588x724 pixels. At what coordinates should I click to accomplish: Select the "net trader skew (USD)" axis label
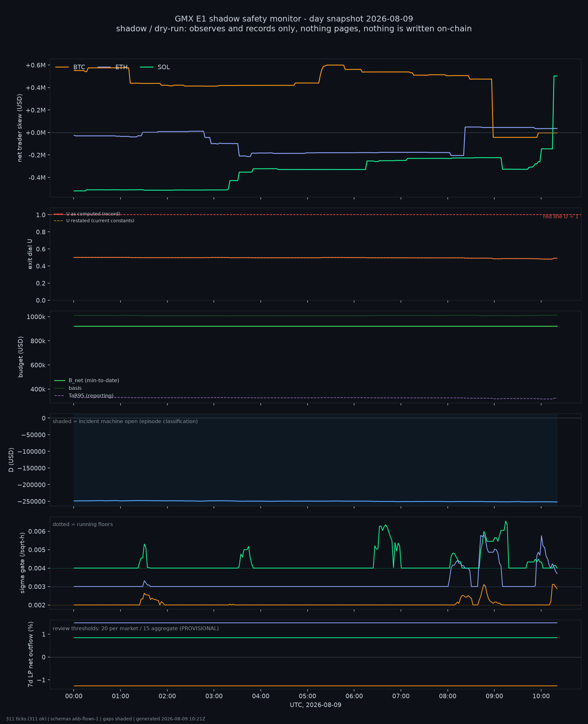point(20,128)
